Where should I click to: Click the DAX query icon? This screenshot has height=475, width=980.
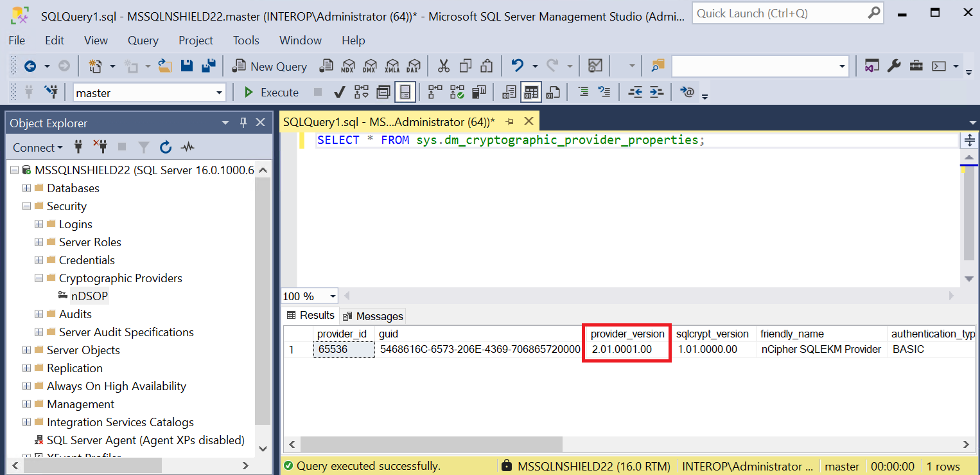414,66
